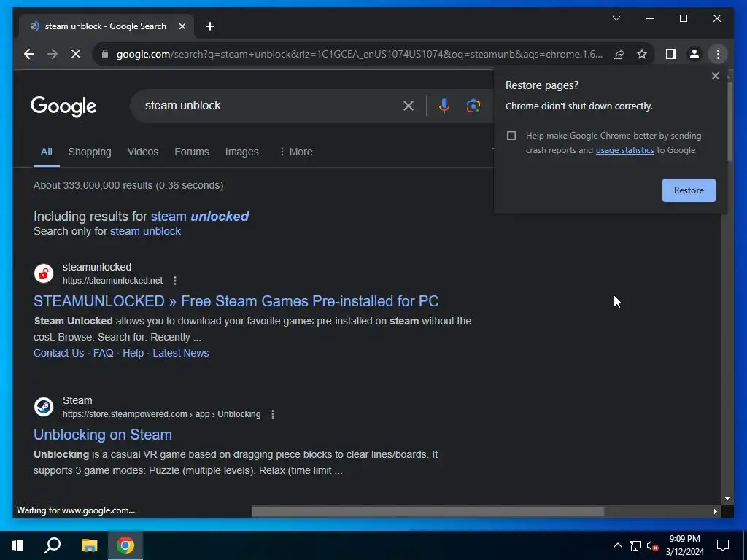
Task: Click the scroll down arrow
Action: (727, 499)
